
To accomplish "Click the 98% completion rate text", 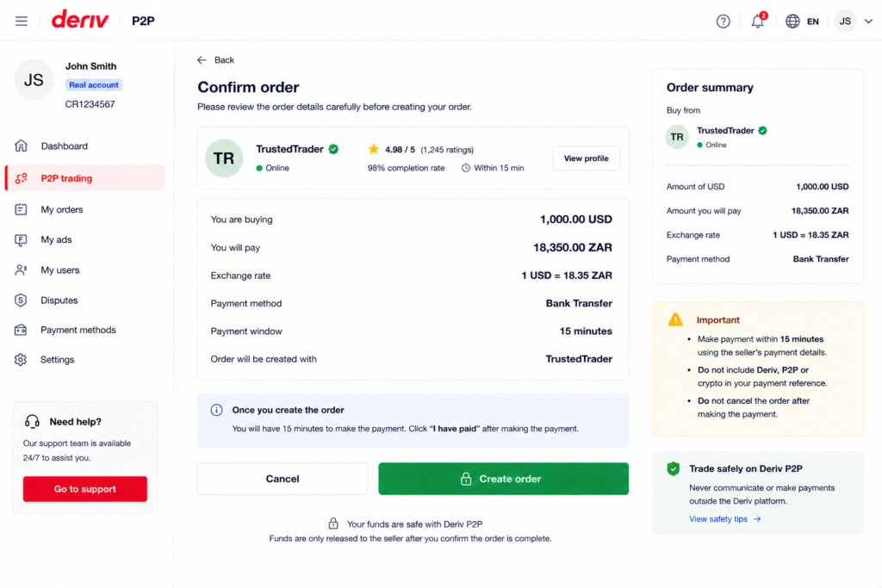I will (407, 168).
